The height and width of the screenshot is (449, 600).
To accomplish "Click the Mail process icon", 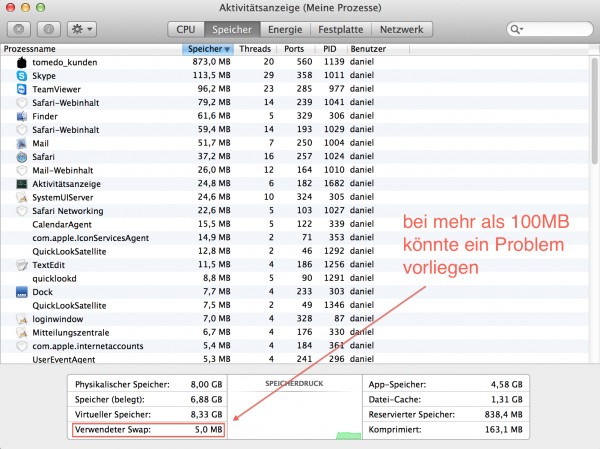I will (22, 143).
